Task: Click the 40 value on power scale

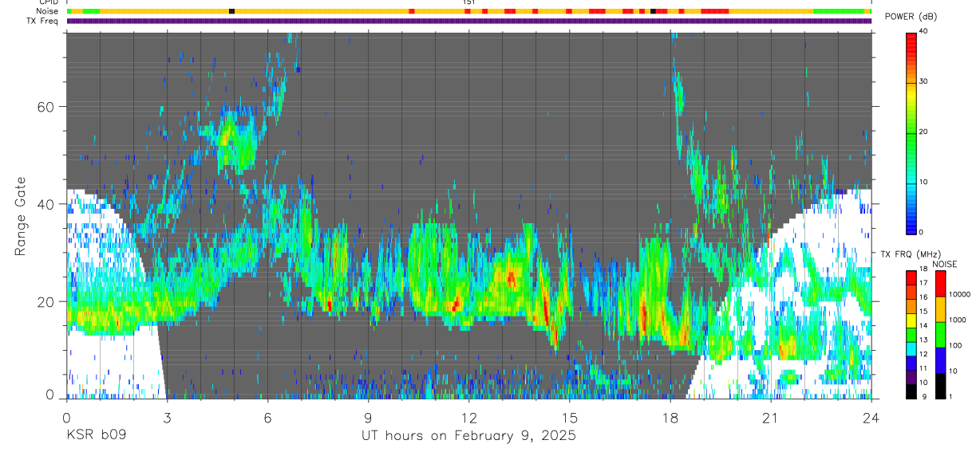Action: (x=924, y=31)
